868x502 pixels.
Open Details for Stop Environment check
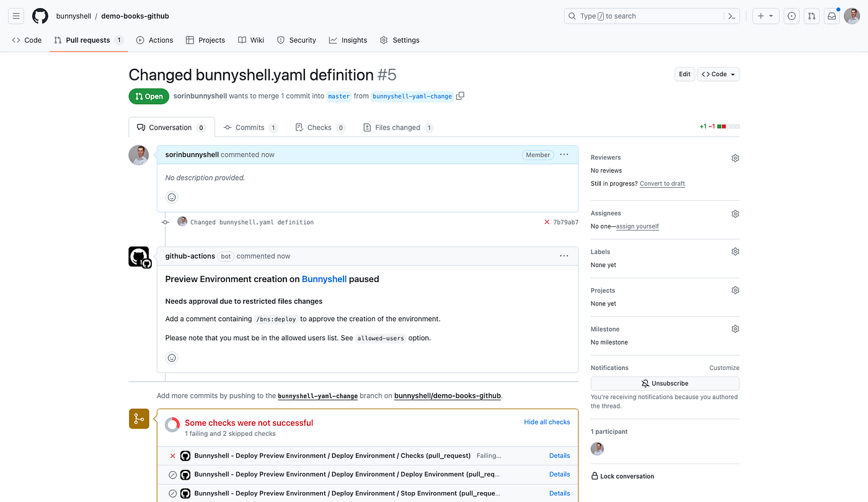pyautogui.click(x=559, y=493)
